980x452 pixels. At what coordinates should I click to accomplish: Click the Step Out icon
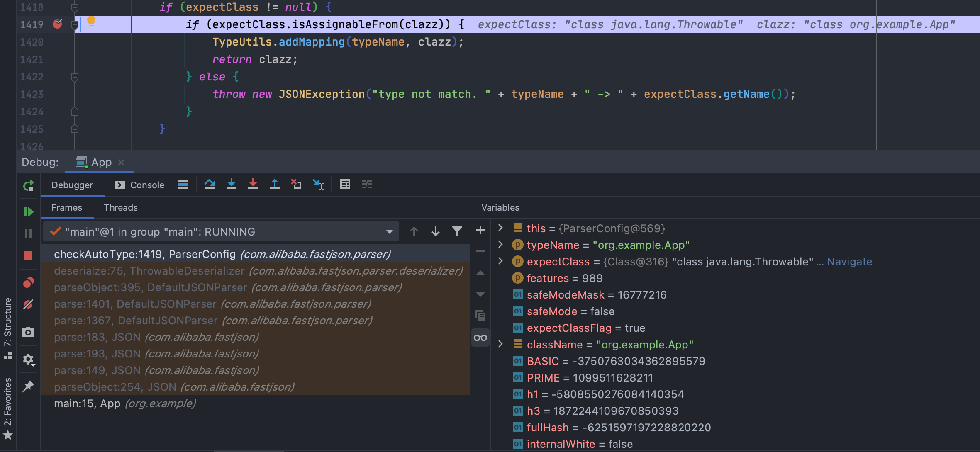(275, 185)
